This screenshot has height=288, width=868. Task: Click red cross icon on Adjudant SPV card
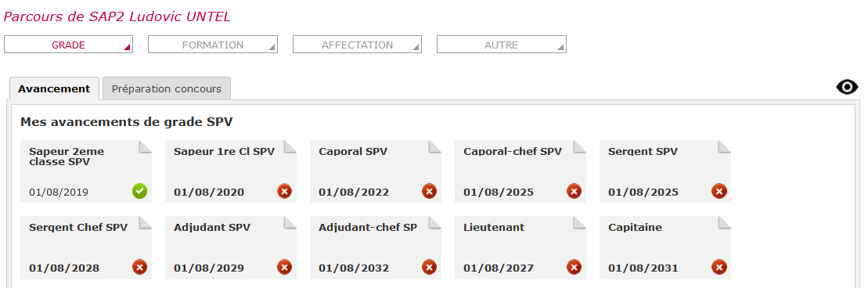(x=285, y=268)
